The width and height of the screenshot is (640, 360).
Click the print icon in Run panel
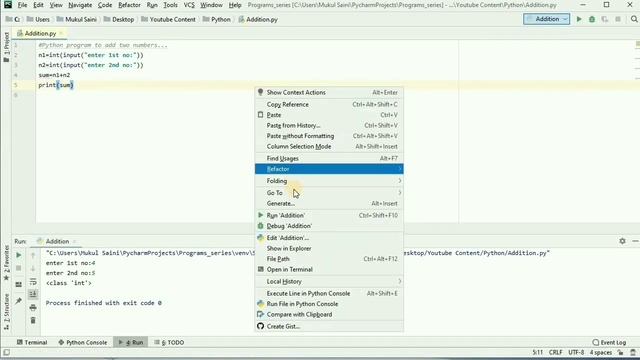pos(33,307)
